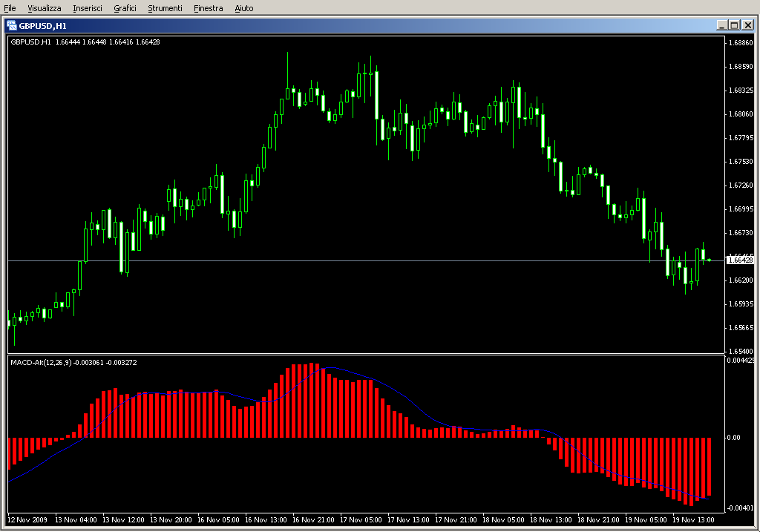This screenshot has width=760, height=532.
Task: Click time axis label 12 Nov 2009
Action: pos(27,520)
